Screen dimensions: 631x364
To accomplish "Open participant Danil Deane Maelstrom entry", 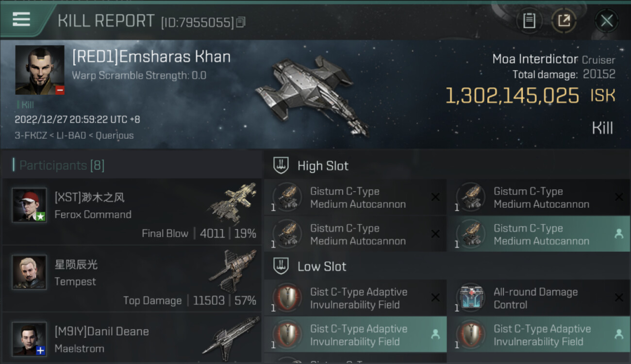I will [x=132, y=338].
